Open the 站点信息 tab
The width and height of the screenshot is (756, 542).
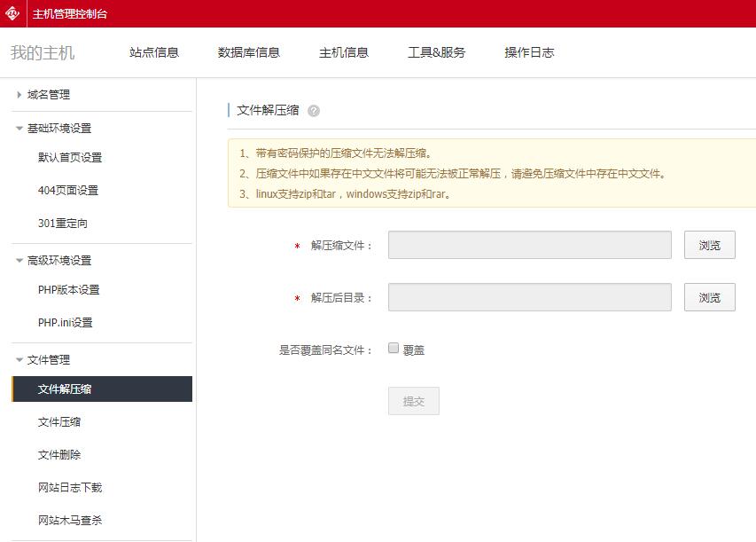154,52
